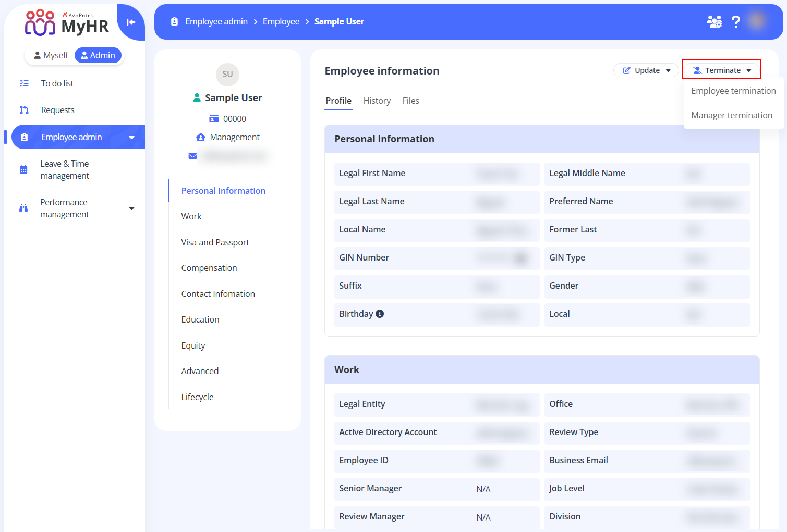This screenshot has width=787, height=532.
Task: Click the Birthday info icon
Action: [x=380, y=314]
